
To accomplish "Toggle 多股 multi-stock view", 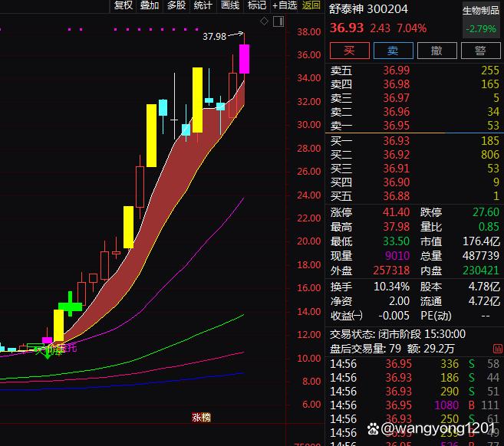I will 176,5.
